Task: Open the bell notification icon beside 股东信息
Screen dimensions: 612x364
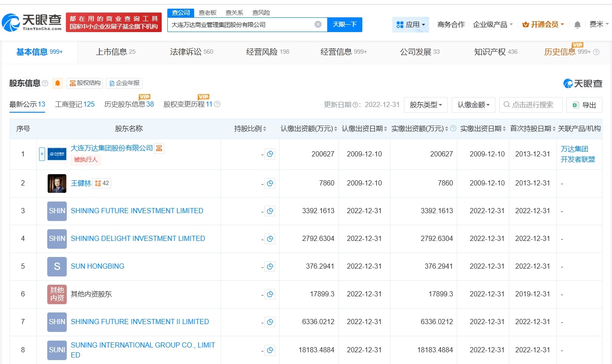Action: pos(58,83)
